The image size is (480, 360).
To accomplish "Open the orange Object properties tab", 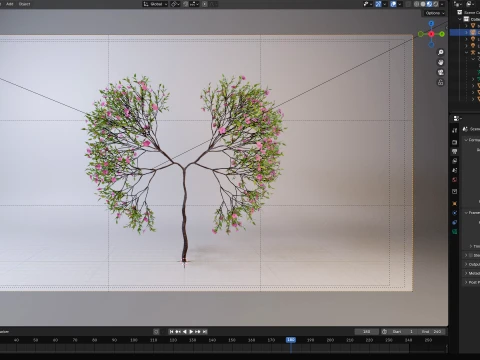I will [455, 203].
